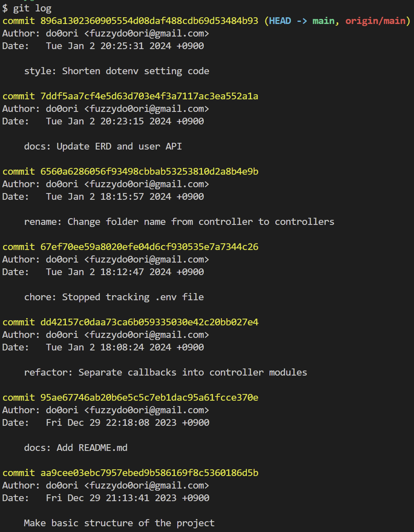Click the commit hash starting with 896a1302
414x532 pixels.
coord(149,21)
